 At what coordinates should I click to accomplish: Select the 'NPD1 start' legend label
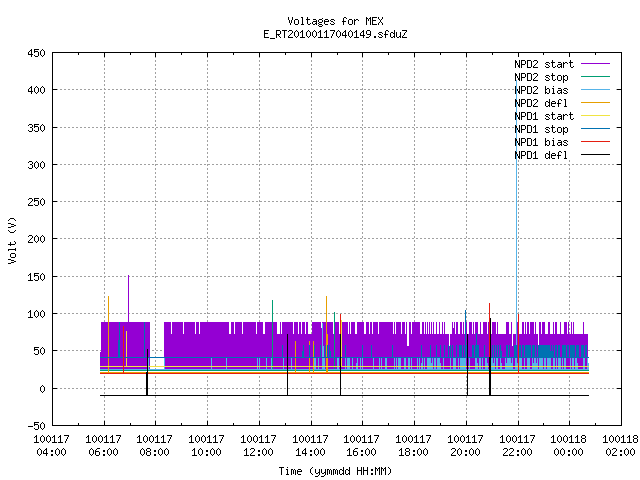coord(544,116)
